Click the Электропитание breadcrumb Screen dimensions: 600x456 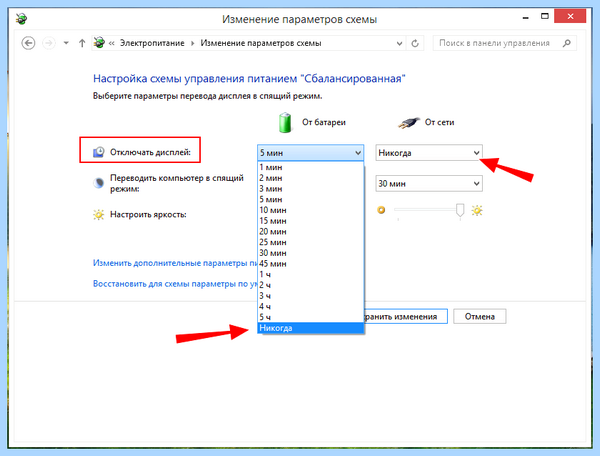152,43
